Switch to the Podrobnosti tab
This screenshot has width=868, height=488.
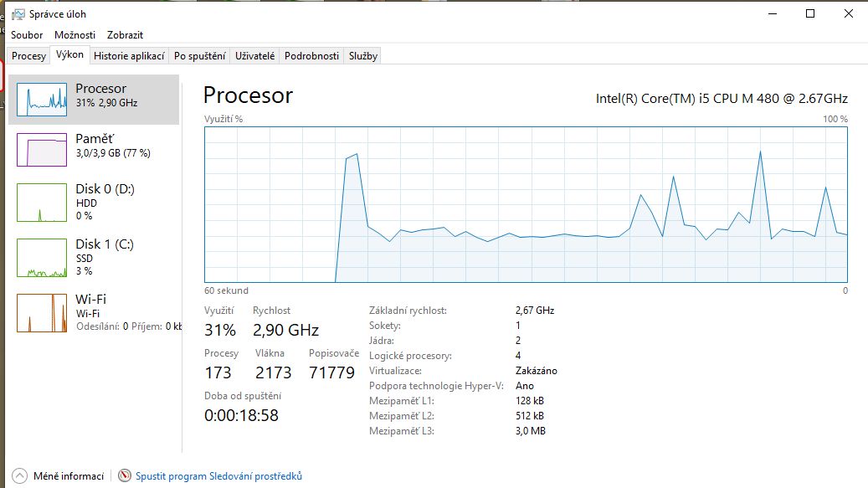[x=311, y=56]
